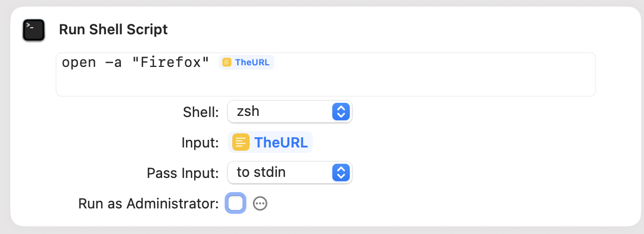Select the Input TheURL variable token
The image size is (644, 234).
270,142
